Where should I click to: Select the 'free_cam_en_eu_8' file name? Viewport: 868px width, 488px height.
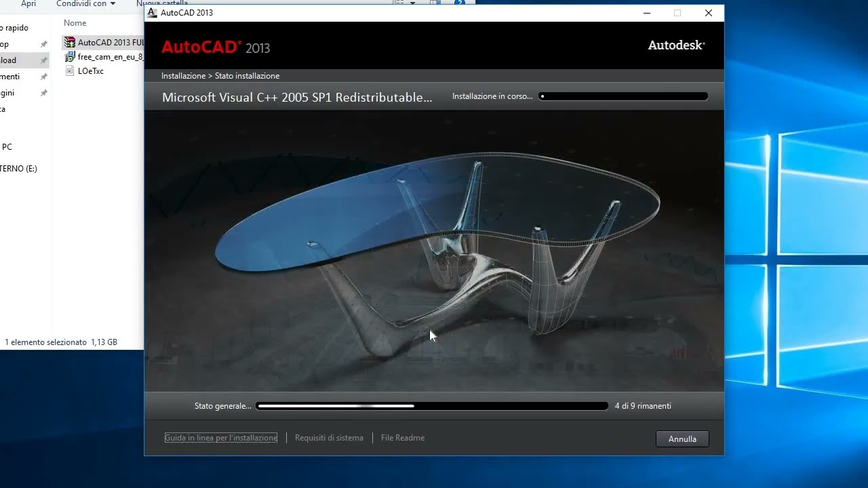pyautogui.click(x=111, y=57)
